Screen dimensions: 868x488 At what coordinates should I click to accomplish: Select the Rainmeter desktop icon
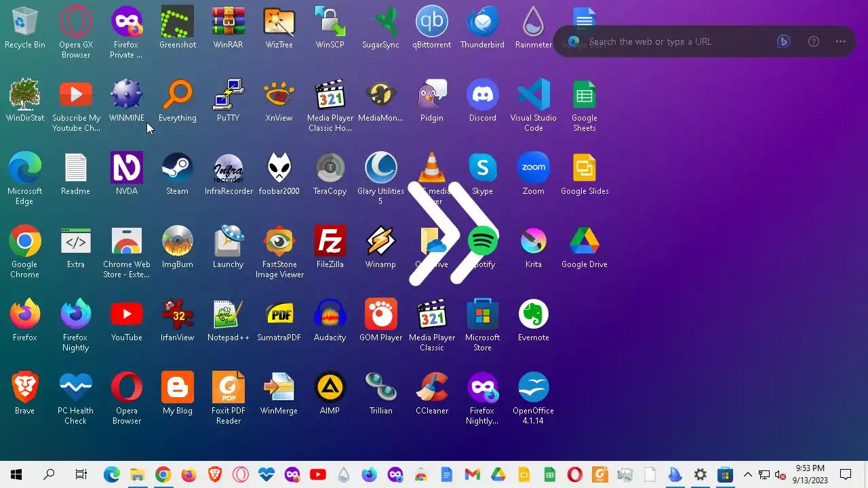[x=534, y=28]
